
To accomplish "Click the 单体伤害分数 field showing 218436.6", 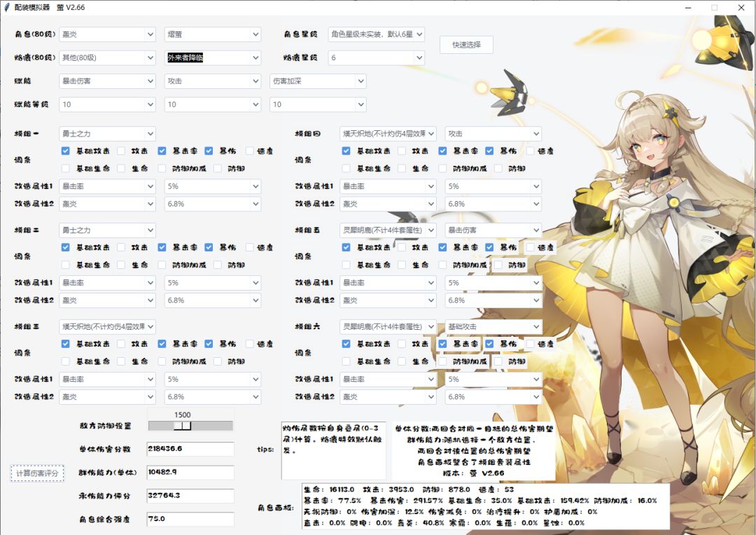I will click(190, 449).
